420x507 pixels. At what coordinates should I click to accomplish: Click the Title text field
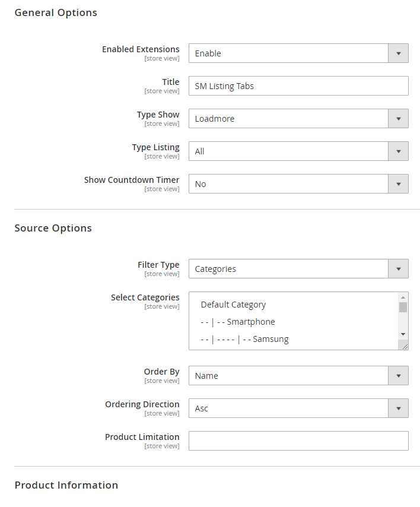(298, 86)
